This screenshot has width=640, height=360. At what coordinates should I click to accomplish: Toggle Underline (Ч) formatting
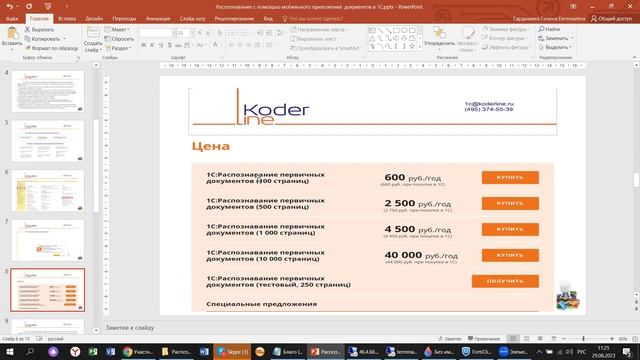161,45
